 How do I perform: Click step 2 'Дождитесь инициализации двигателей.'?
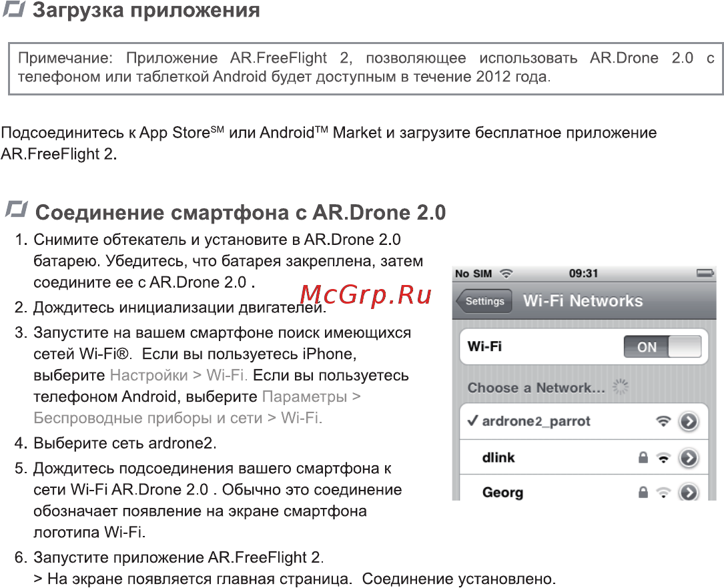180,308
